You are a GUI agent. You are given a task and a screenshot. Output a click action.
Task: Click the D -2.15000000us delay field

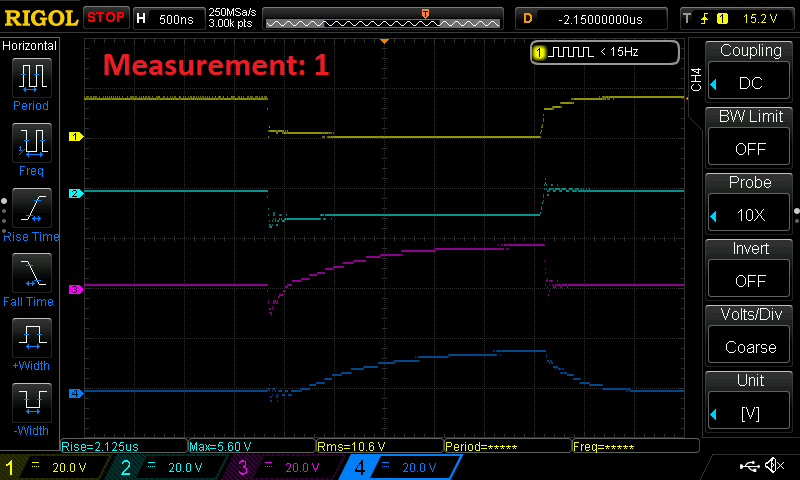click(x=591, y=19)
